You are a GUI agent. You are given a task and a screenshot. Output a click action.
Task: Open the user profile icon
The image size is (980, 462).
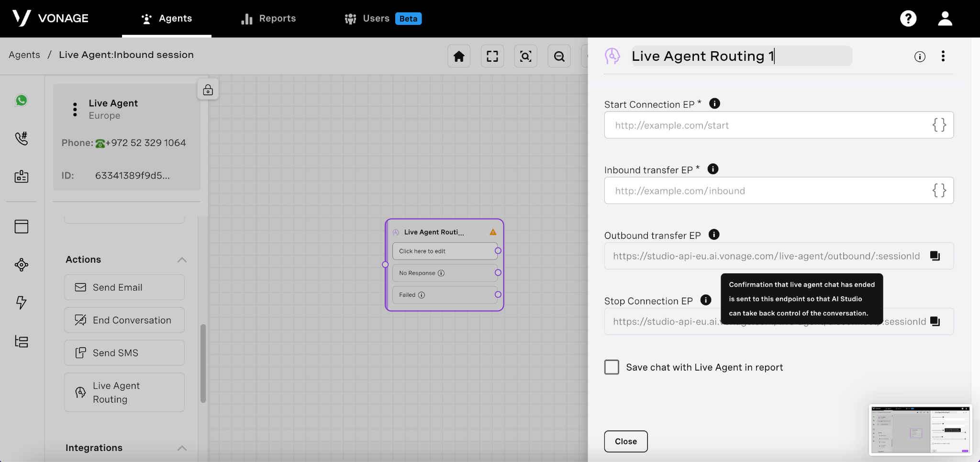[x=945, y=19]
